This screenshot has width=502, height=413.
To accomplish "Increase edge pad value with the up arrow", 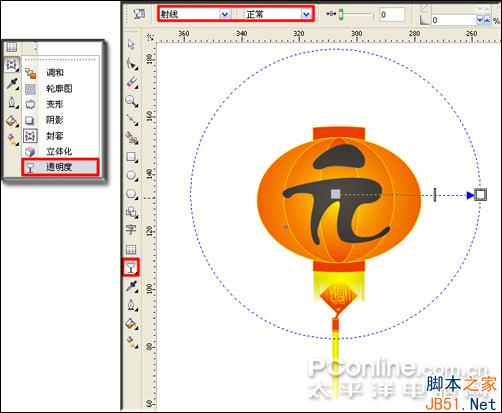I will tap(487, 20).
